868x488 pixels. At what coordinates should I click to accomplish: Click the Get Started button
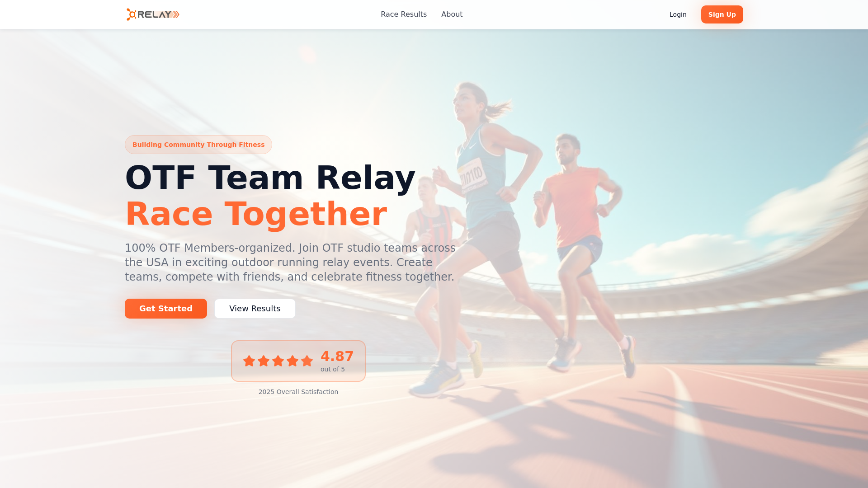pyautogui.click(x=166, y=309)
